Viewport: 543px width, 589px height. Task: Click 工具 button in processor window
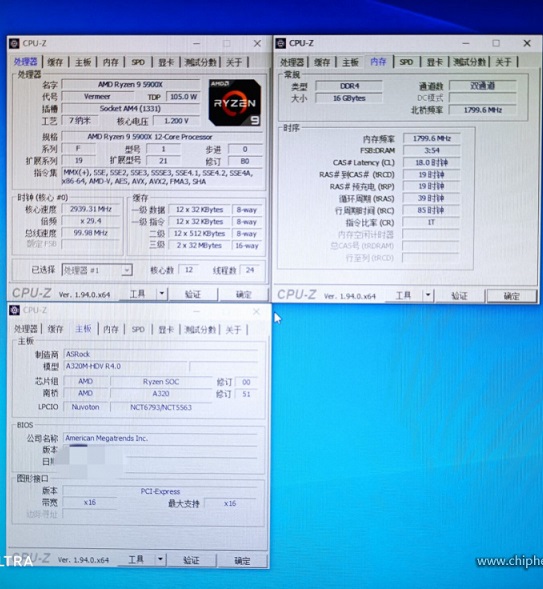click(x=138, y=294)
